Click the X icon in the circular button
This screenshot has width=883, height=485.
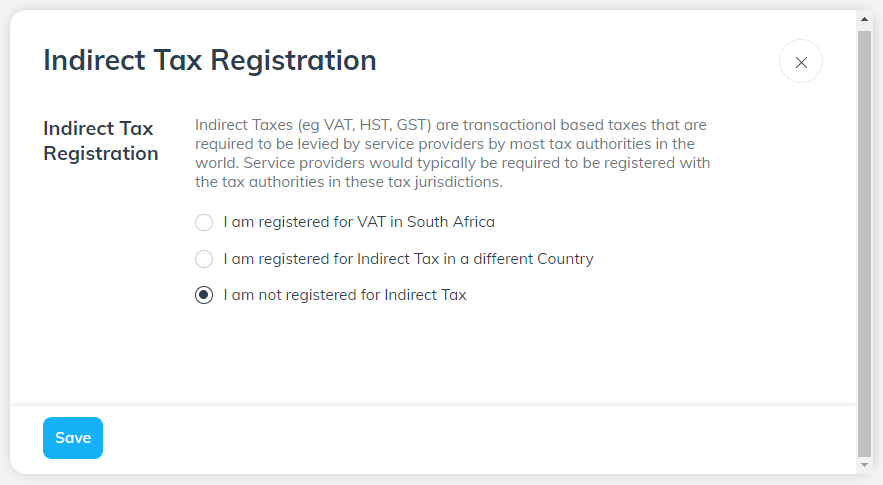(x=801, y=62)
